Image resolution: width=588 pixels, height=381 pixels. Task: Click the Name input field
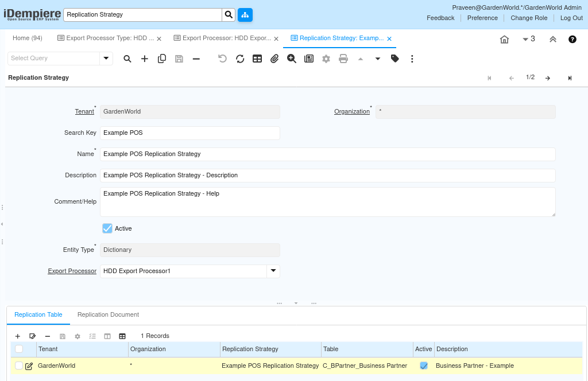pyautogui.click(x=327, y=154)
